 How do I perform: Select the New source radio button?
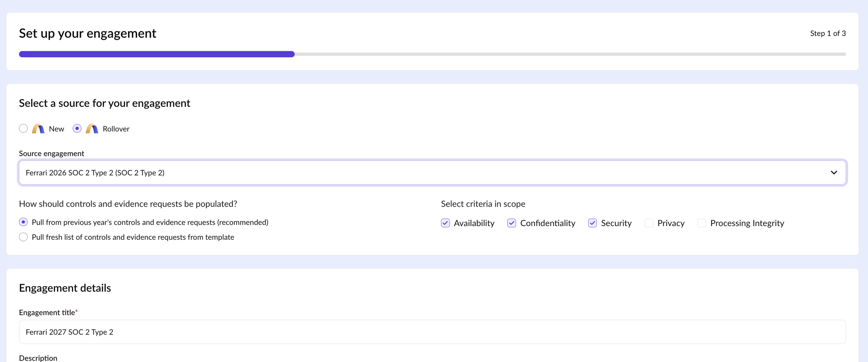23,129
